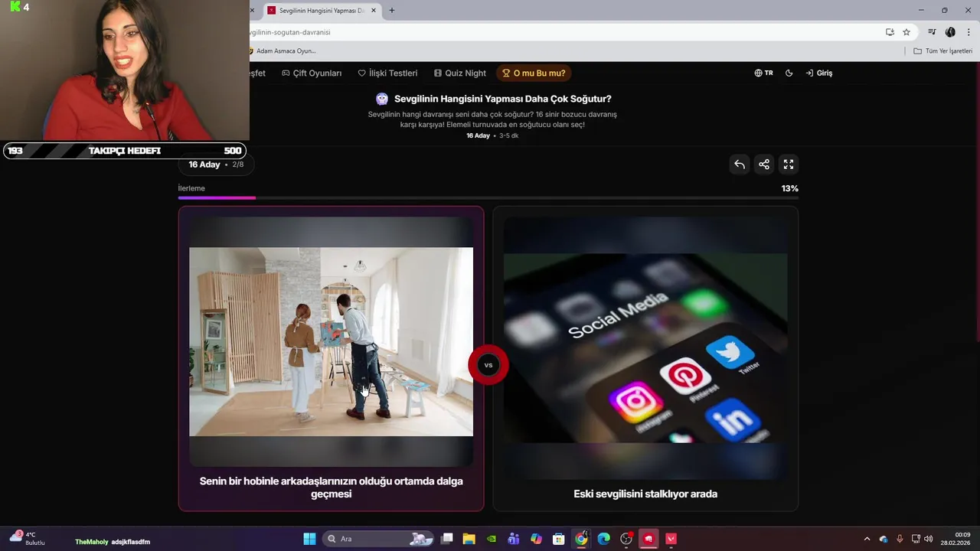Open the red chat app taskbar icon
The height and width of the screenshot is (551, 980).
pos(648,539)
